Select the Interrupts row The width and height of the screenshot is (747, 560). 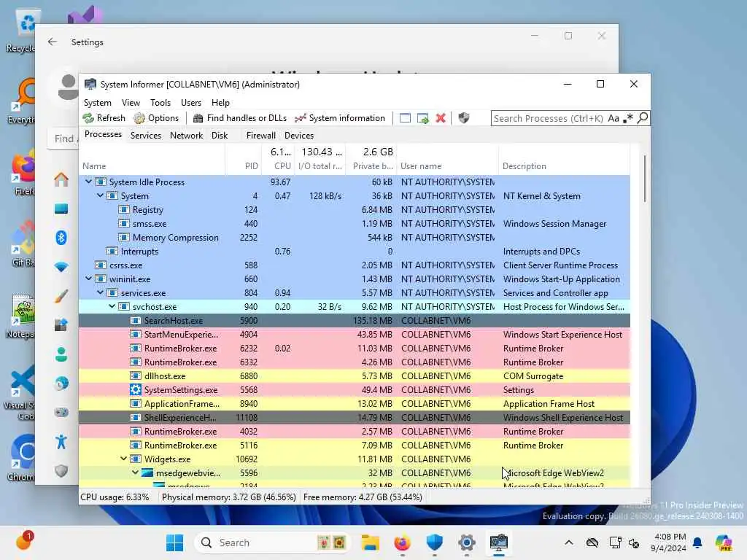(x=355, y=251)
